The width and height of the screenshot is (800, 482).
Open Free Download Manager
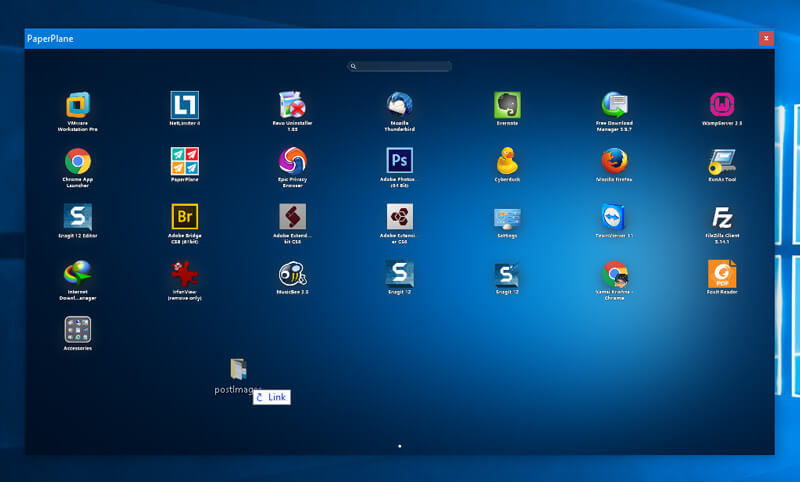pyautogui.click(x=615, y=105)
